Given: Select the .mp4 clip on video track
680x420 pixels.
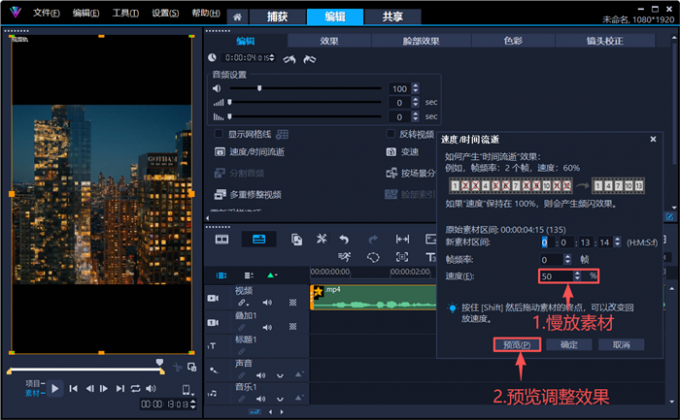Looking at the screenshot, I should [373, 297].
